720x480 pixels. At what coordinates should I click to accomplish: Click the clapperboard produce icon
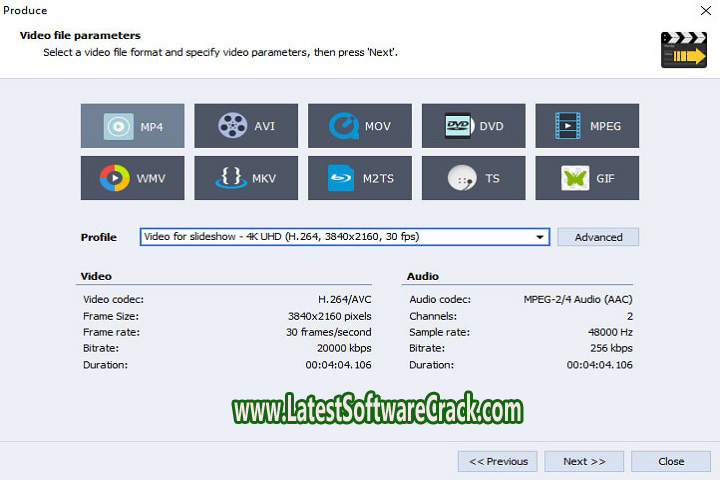tap(684, 49)
